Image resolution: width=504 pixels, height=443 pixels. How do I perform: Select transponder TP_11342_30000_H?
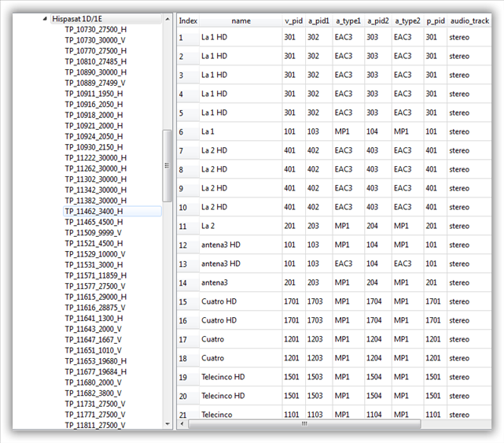(96, 190)
